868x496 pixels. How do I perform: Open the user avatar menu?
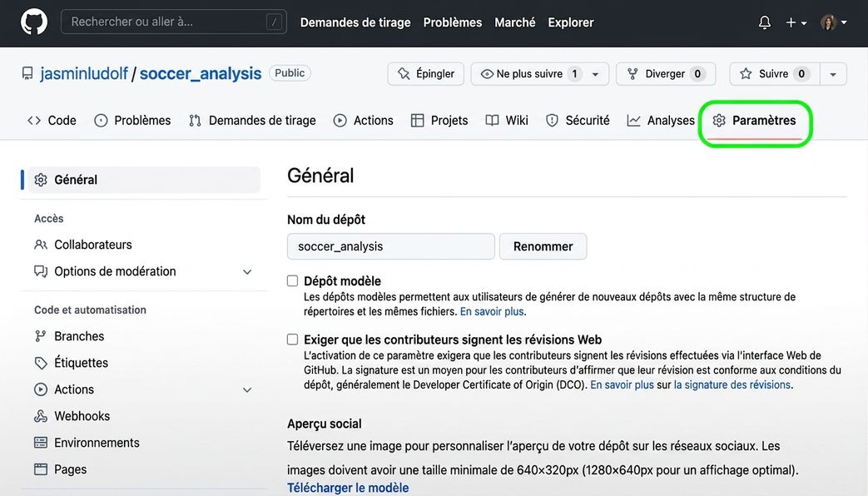834,22
